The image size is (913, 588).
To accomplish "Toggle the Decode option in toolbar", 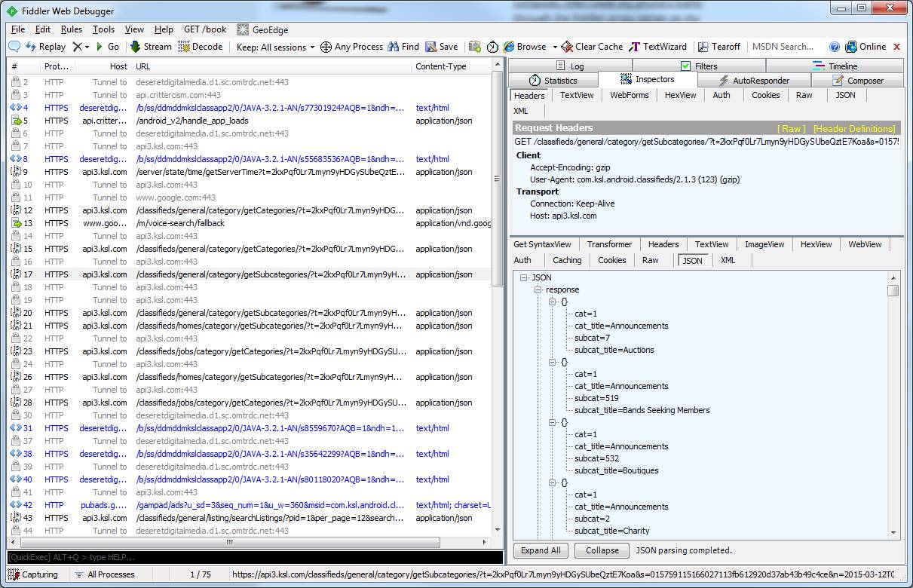I will coord(201,47).
